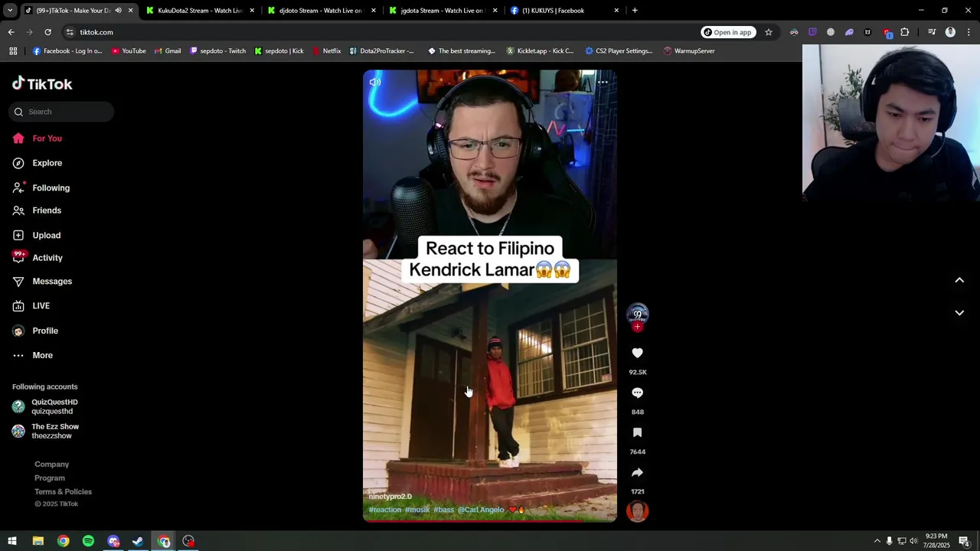
Task: Switch to KukuDota2 Stream tab
Action: pos(200,11)
